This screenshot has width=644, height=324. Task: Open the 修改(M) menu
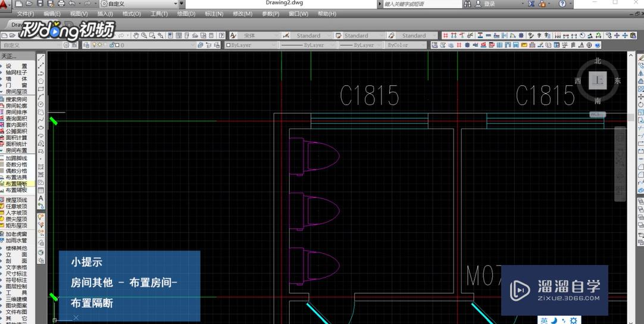tap(242, 14)
